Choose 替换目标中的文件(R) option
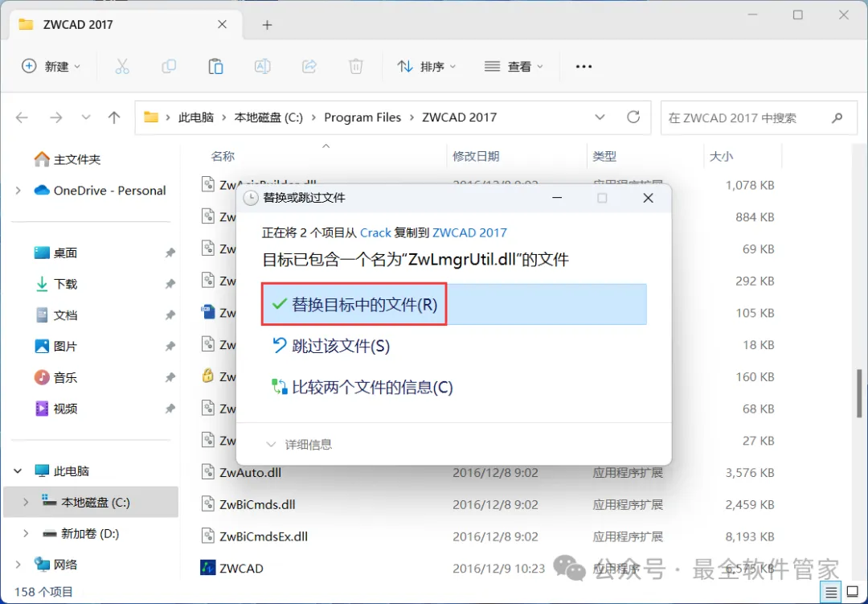The height and width of the screenshot is (604, 868). (x=454, y=304)
